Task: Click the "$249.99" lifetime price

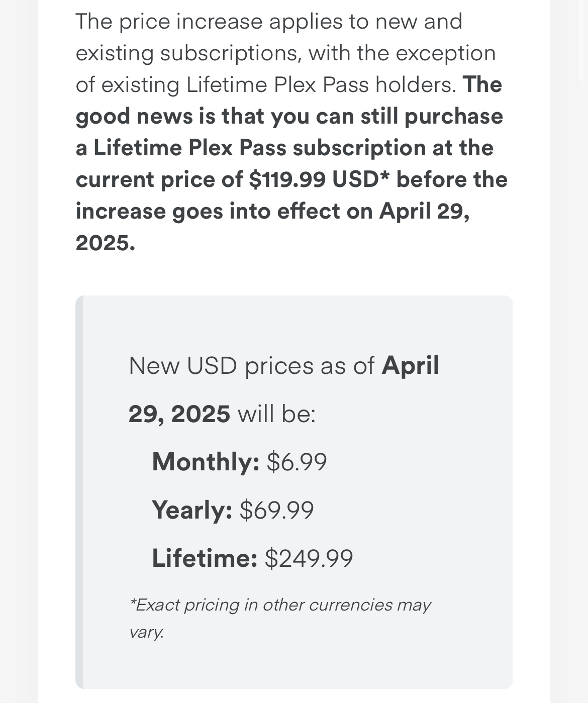Action: point(309,558)
